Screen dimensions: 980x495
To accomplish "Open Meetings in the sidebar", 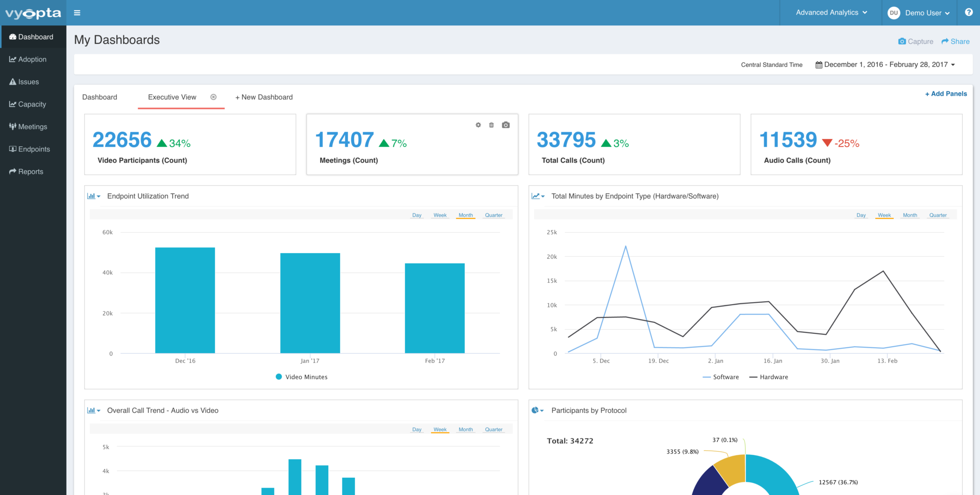I will pyautogui.click(x=33, y=127).
